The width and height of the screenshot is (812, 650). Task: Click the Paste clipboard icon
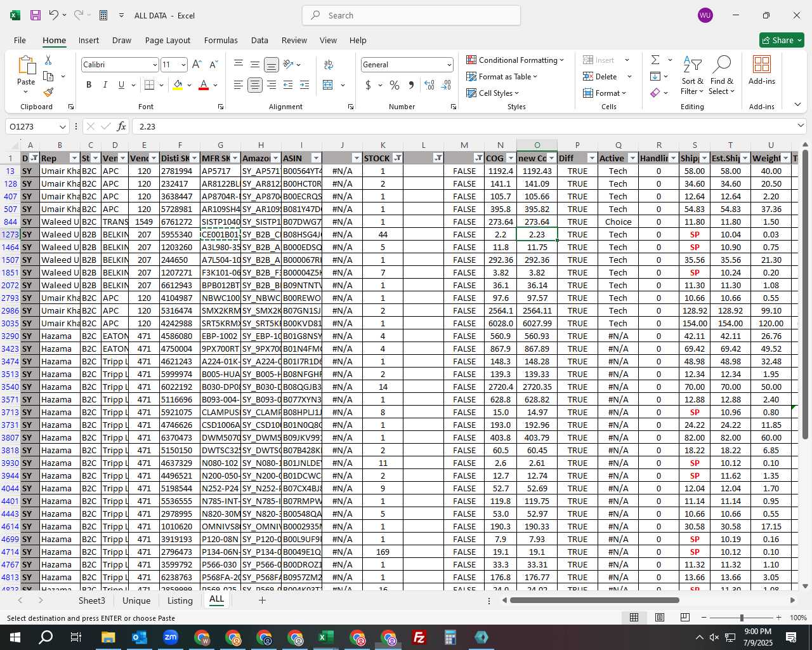pyautogui.click(x=26, y=65)
